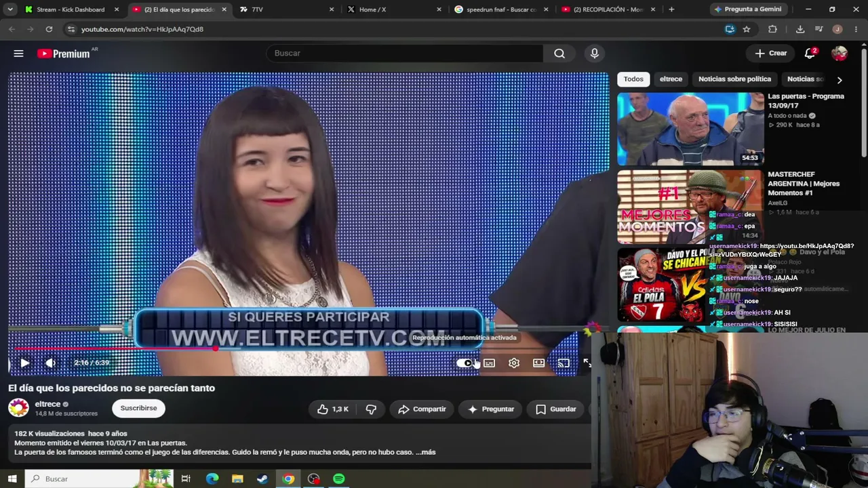Image resolution: width=868 pixels, height=488 pixels.
Task: Open the Davo vs El Pola thumbnail
Action: (690, 285)
